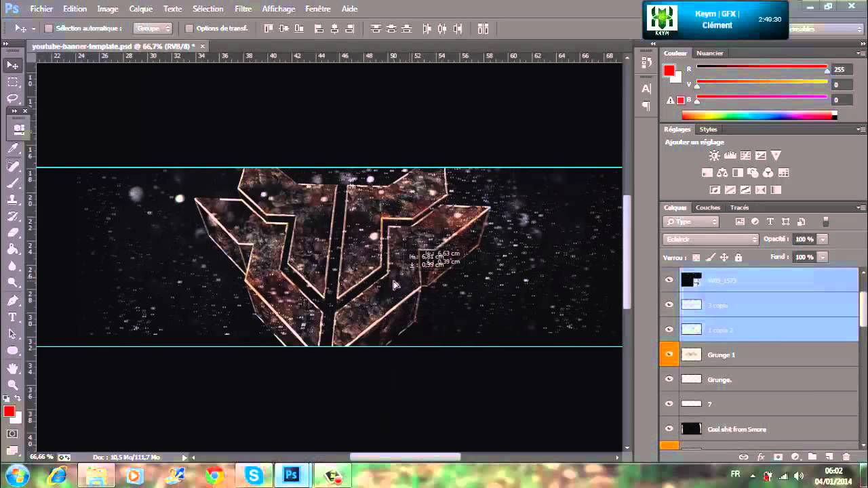Add a Channel Mixer adjustment
868x488 pixels.
pos(768,173)
